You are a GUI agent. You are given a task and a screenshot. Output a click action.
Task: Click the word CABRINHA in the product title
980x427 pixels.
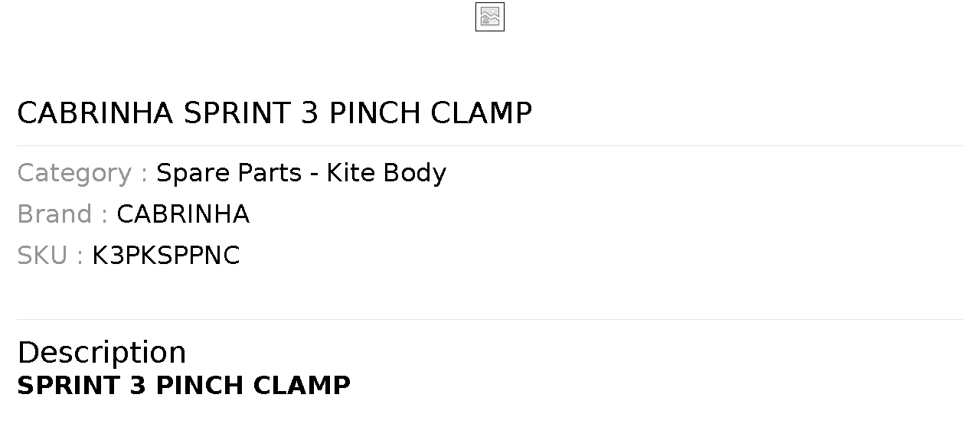tap(96, 113)
